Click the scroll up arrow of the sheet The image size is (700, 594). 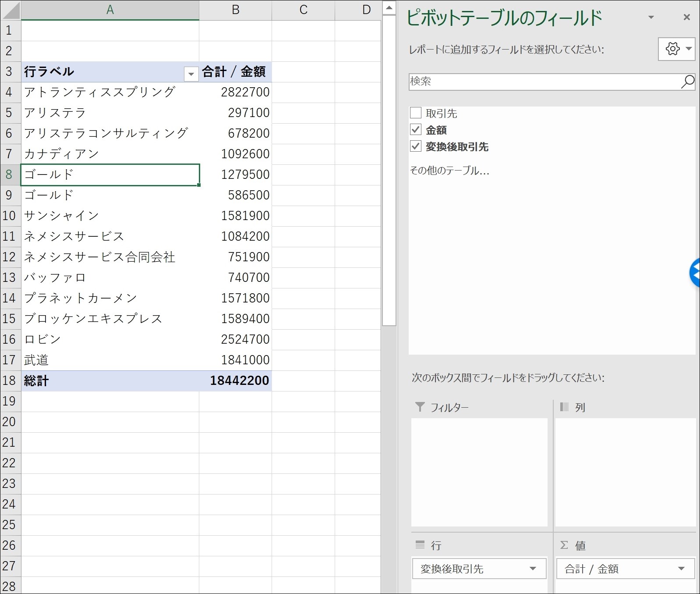[389, 8]
